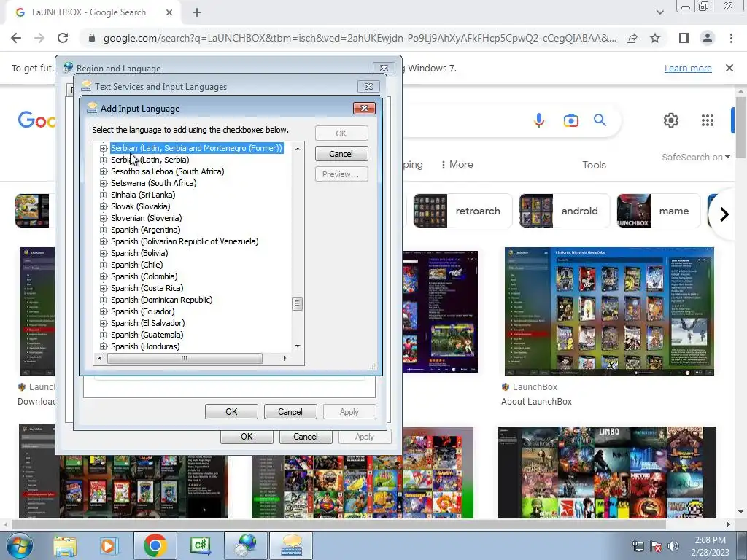Select Spanish (Ecuador) language entry
747x560 pixels.
click(x=142, y=311)
